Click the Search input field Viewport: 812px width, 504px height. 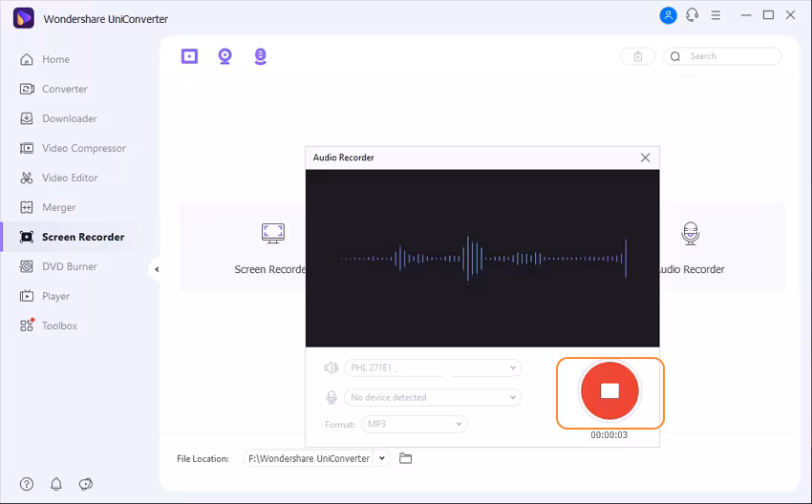coord(722,56)
